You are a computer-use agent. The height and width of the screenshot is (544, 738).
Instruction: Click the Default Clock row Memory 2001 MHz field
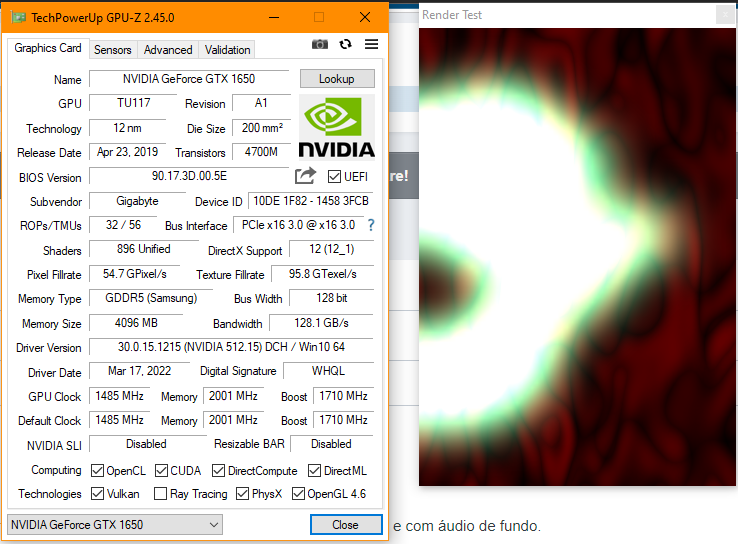click(x=233, y=420)
